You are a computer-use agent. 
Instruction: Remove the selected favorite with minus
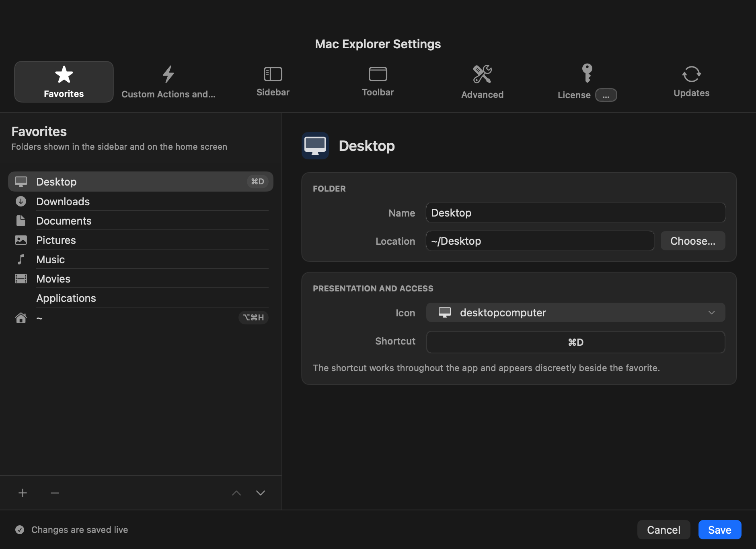point(55,493)
